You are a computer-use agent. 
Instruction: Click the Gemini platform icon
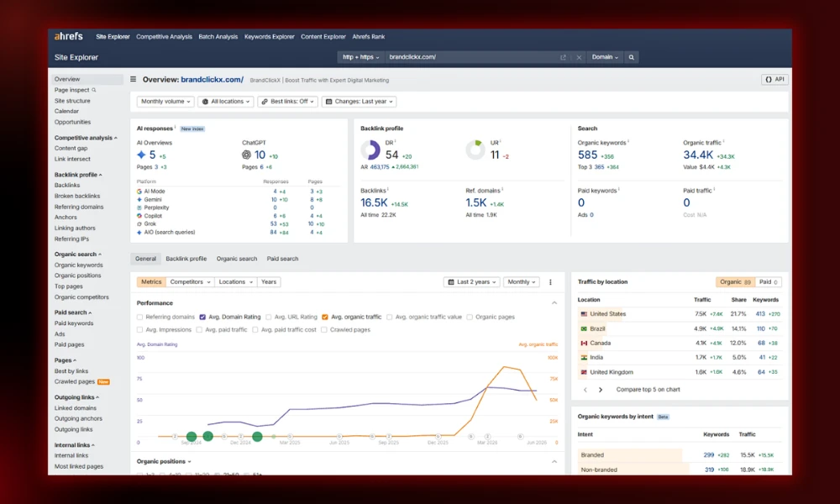click(139, 199)
